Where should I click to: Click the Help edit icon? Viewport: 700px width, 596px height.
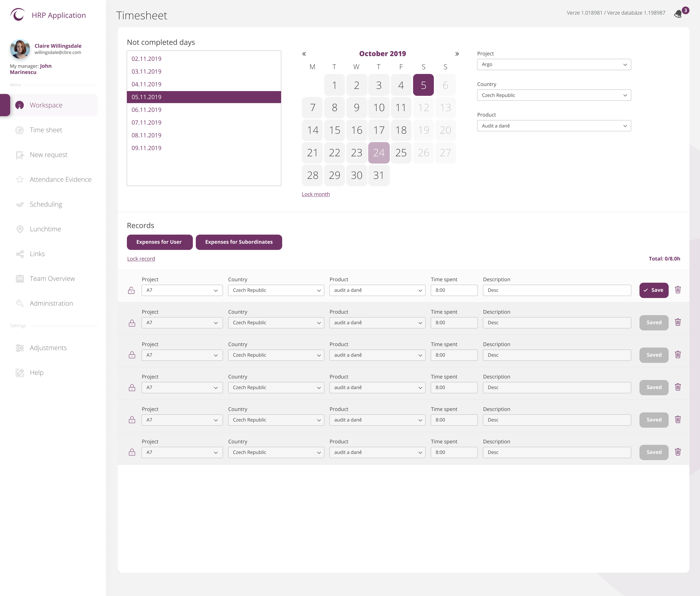(x=20, y=372)
